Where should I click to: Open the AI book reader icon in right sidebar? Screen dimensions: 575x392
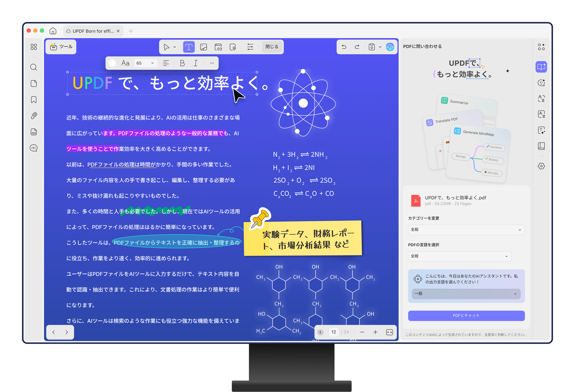pyautogui.click(x=541, y=67)
